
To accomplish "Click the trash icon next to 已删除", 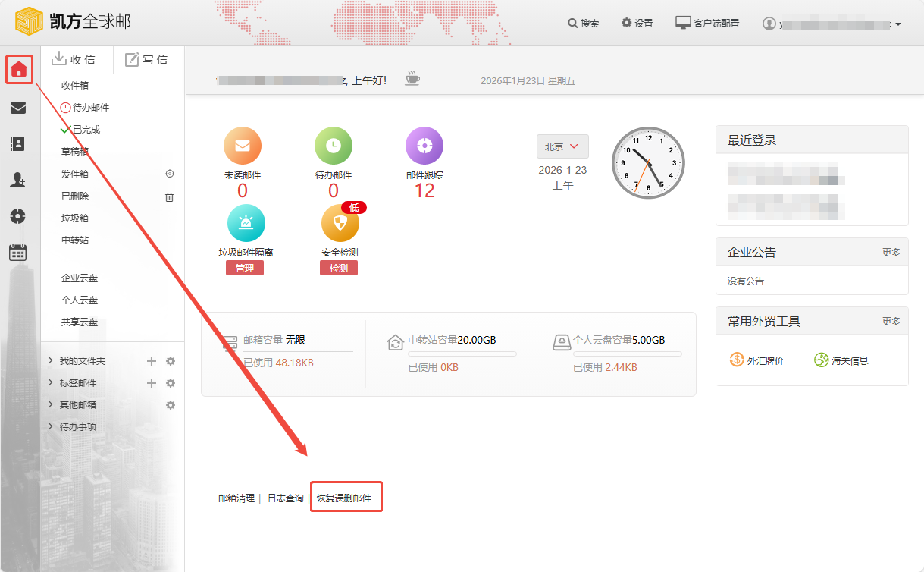I will [x=170, y=196].
